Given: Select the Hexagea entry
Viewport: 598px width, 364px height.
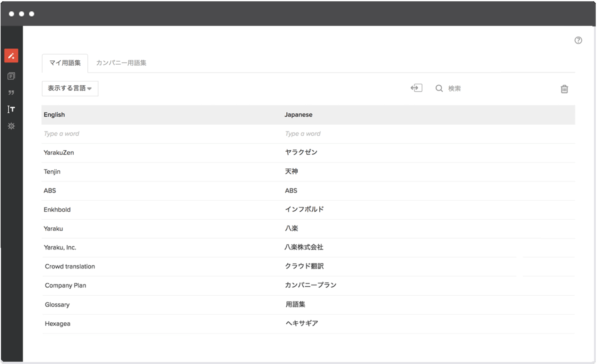Looking at the screenshot, I should point(58,324).
